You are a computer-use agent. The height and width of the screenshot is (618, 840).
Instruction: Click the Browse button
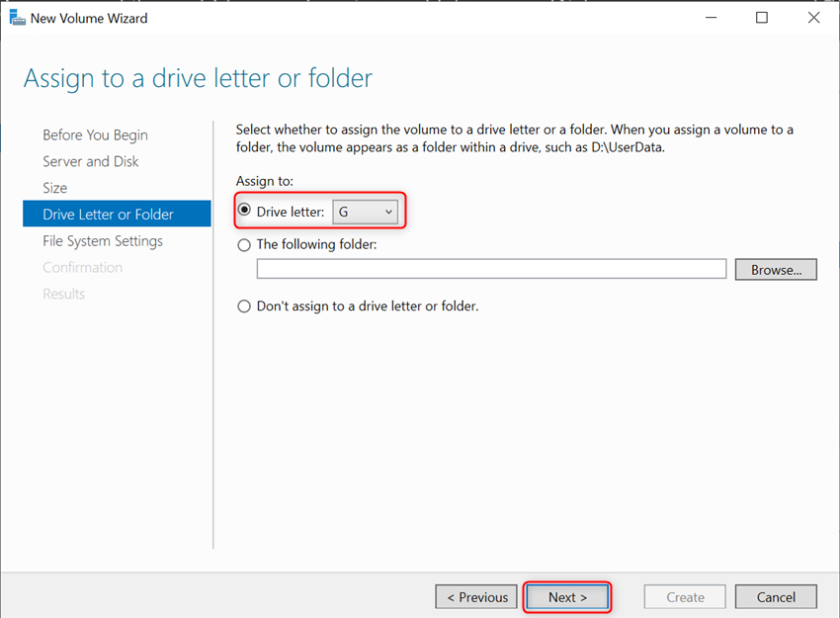[775, 269]
